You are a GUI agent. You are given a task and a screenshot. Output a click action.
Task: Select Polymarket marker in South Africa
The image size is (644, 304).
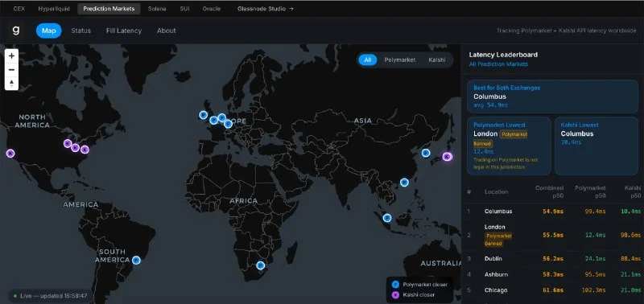(x=260, y=265)
